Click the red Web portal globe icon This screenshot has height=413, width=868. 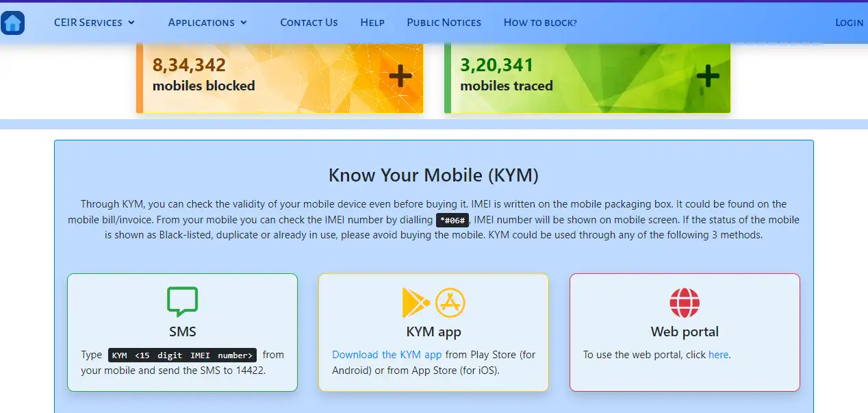[x=685, y=302]
